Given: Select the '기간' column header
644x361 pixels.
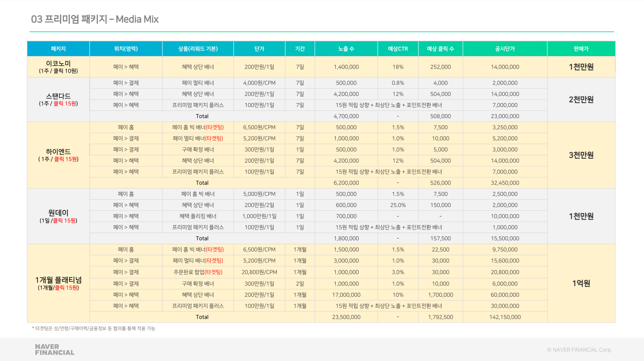Looking at the screenshot, I should click(300, 49).
